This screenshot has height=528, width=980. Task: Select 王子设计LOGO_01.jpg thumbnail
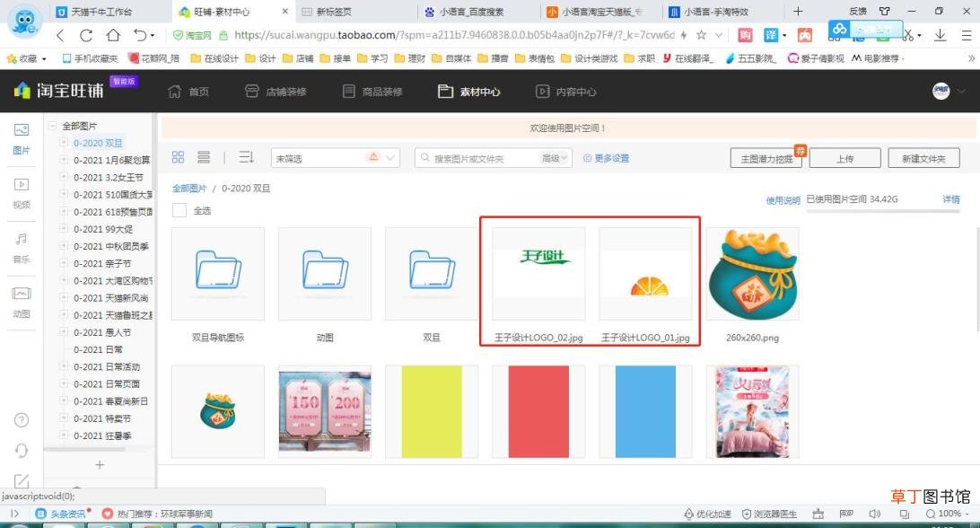[x=645, y=274]
